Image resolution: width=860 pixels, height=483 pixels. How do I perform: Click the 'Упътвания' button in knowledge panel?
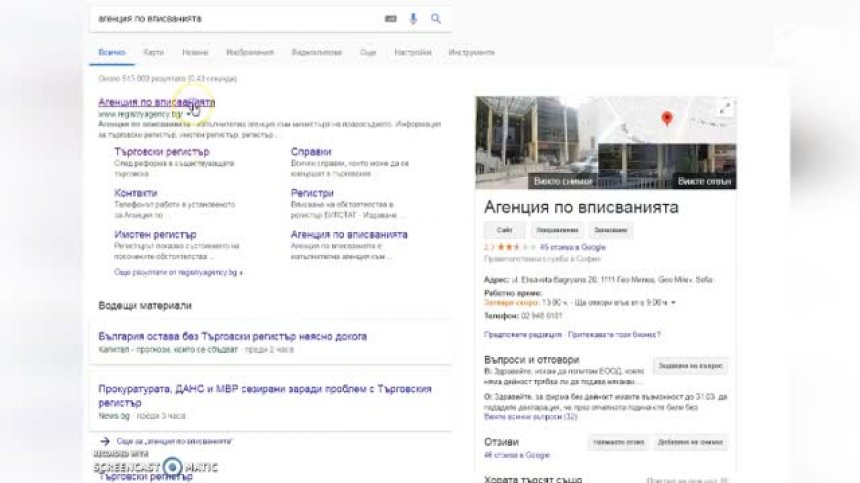click(557, 230)
